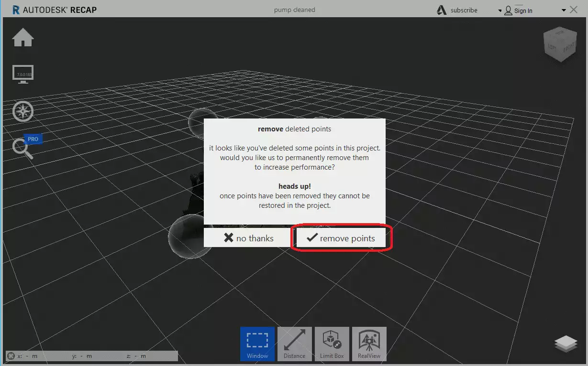Open the navigation compass icon
Image resolution: width=588 pixels, height=366 pixels.
point(23,111)
